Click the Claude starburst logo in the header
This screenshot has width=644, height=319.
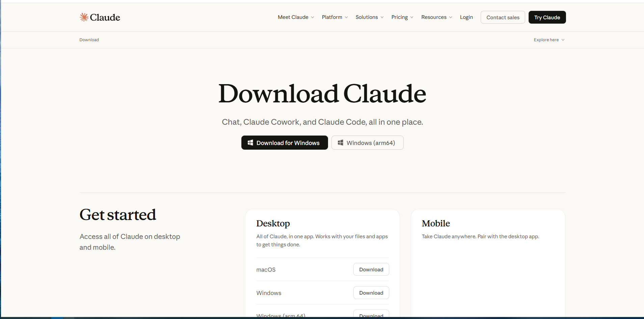pos(100,17)
